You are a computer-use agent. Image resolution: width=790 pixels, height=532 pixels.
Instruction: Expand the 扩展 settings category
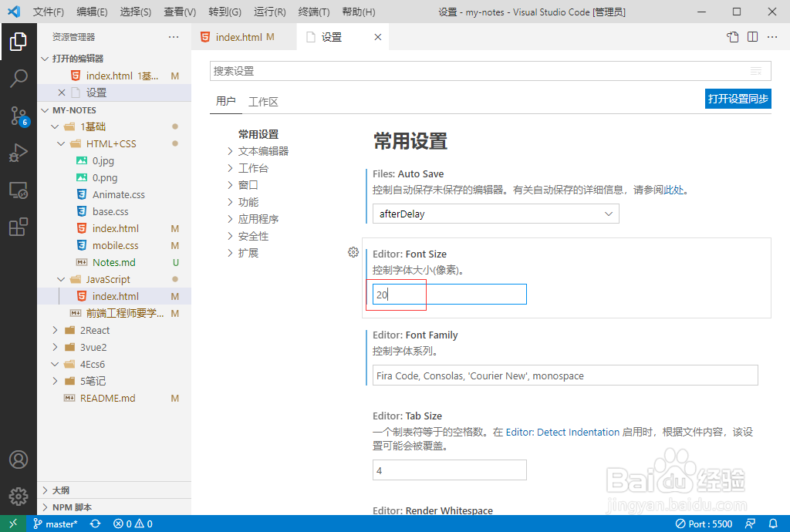[230, 253]
